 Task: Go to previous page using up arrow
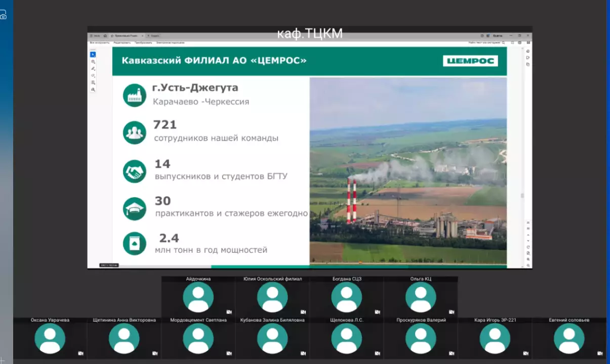click(528, 235)
